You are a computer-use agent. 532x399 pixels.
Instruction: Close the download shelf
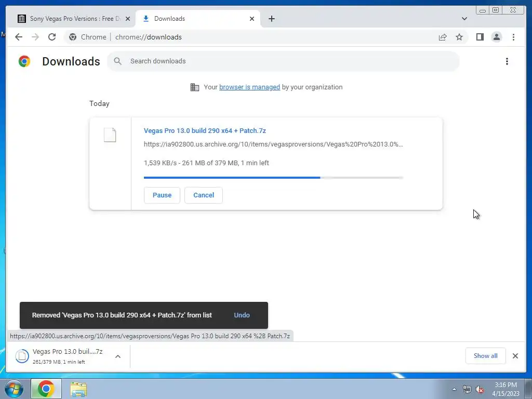pos(515,356)
